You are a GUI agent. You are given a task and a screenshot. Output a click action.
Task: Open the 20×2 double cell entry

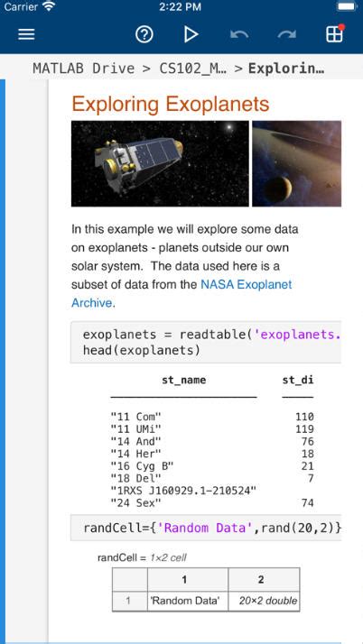264,601
